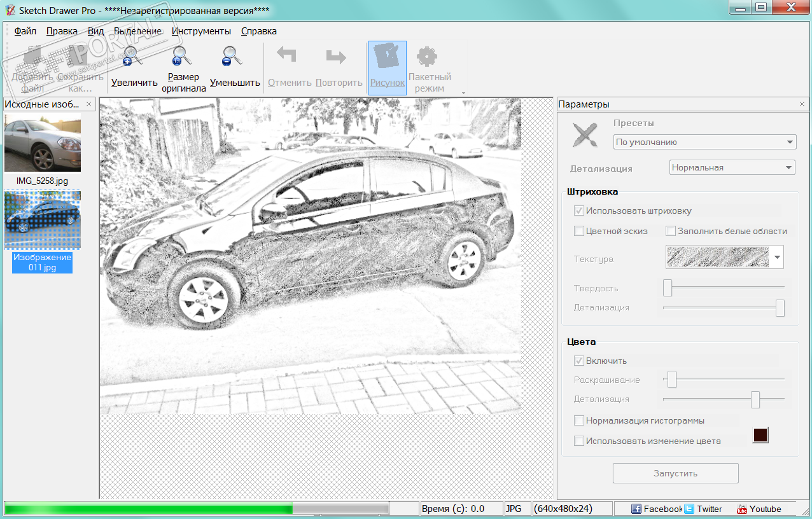
Task: Select Размер оригинала zoom tool
Action: (181, 67)
